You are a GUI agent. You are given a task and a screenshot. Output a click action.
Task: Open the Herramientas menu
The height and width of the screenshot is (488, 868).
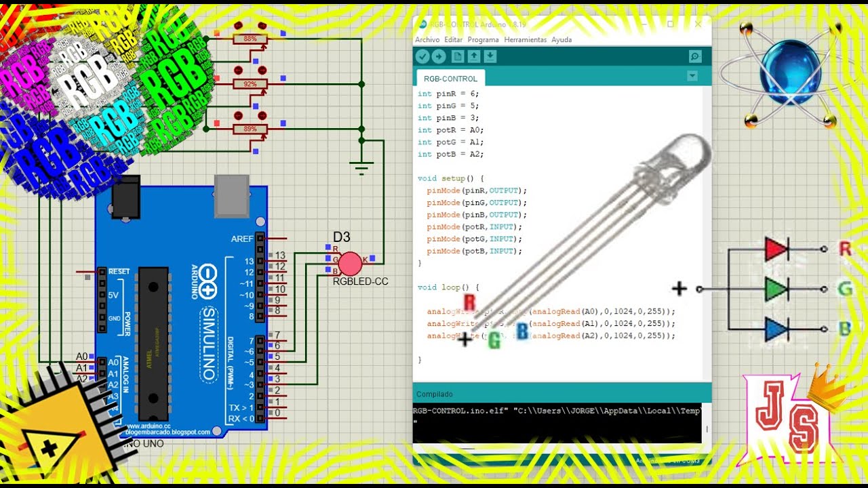click(526, 40)
